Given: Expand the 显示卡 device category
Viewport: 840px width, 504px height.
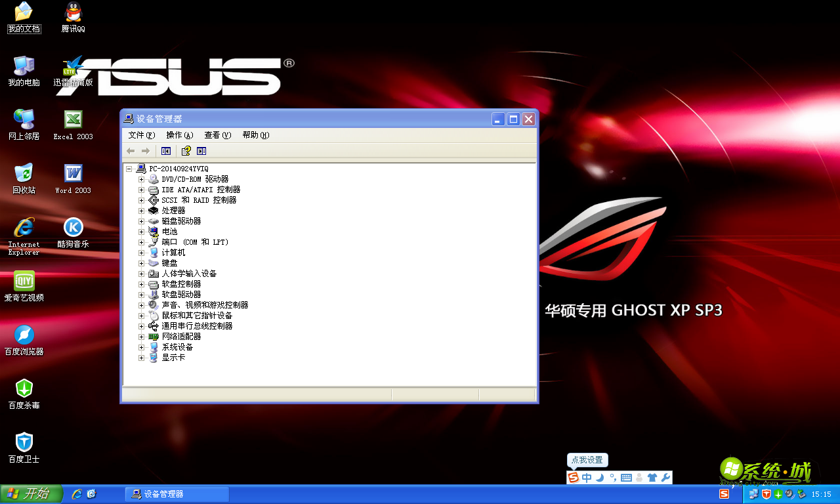Looking at the screenshot, I should click(x=141, y=358).
